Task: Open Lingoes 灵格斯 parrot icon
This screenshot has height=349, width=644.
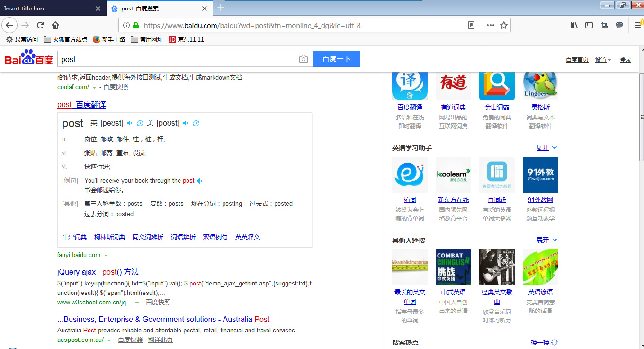Action: coord(540,85)
